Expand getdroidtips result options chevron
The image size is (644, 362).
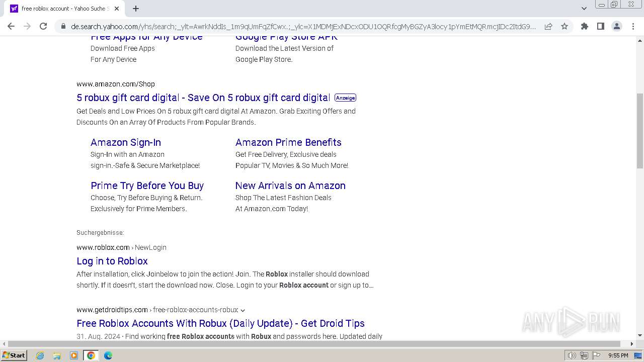tap(243, 310)
